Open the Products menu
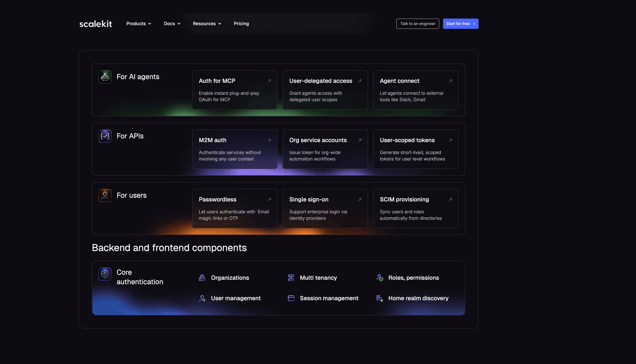Image resolution: width=636 pixels, height=364 pixels. 139,24
